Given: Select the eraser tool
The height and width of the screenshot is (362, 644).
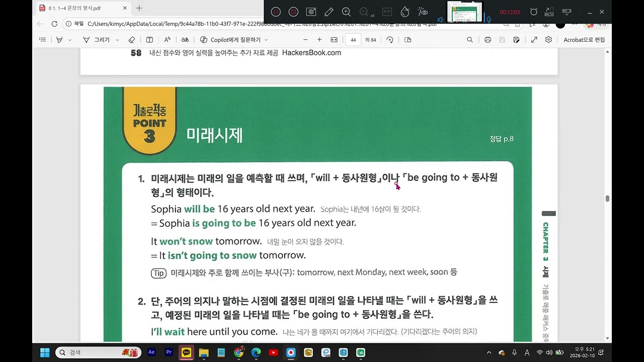Looking at the screenshot, I should click(132, 40).
